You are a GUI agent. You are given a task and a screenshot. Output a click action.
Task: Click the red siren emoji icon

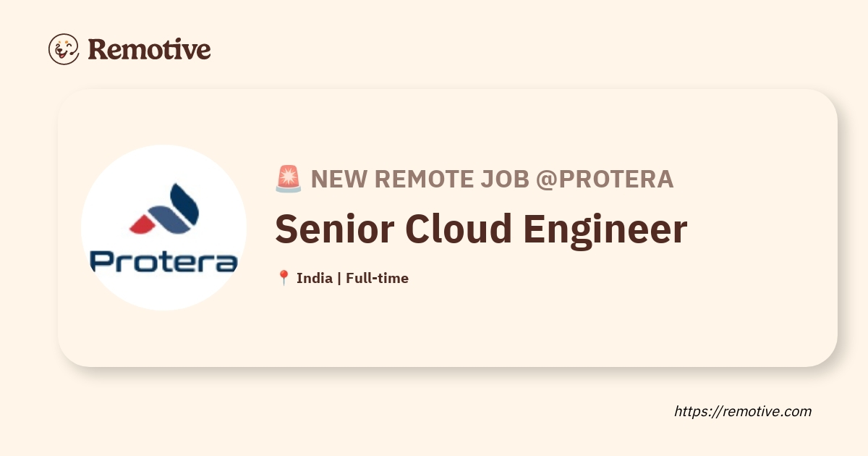(289, 179)
